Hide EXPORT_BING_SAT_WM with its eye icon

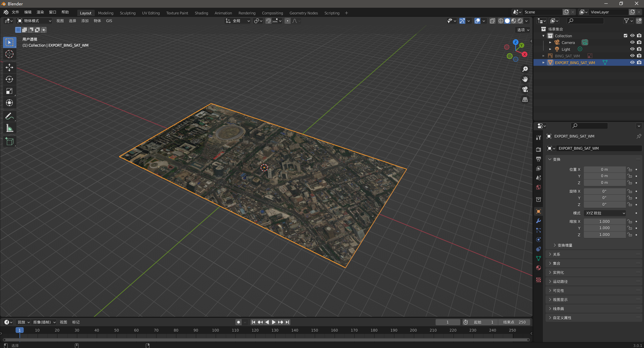pyautogui.click(x=632, y=62)
